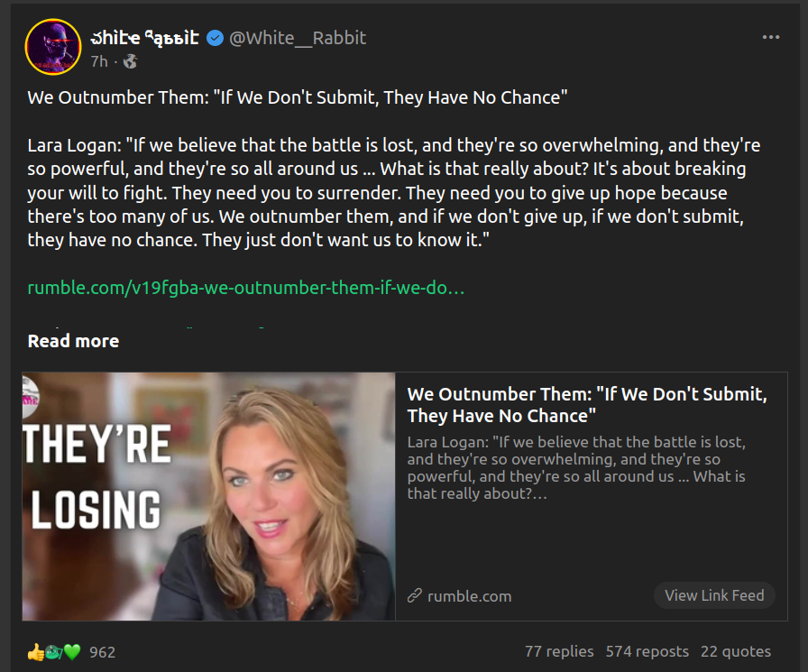This screenshot has width=808, height=672.
Task: Click the globe post visibility icon
Action: pos(130,61)
